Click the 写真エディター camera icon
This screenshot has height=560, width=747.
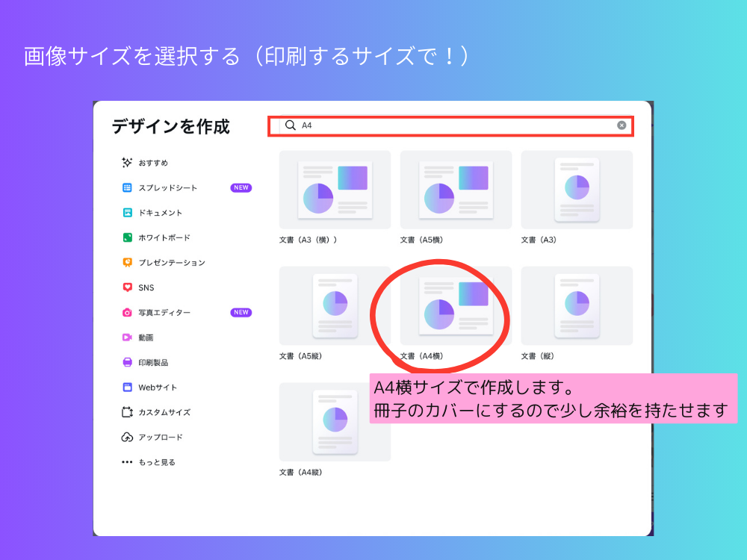[x=127, y=313]
